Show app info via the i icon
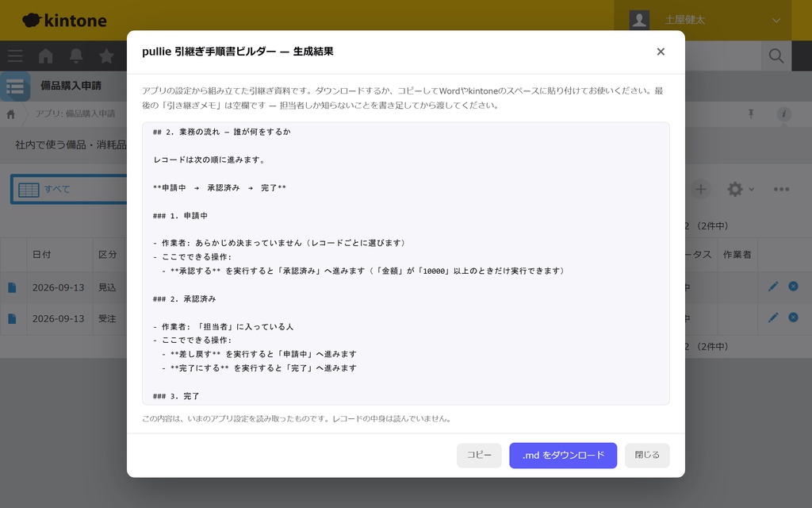 click(783, 114)
